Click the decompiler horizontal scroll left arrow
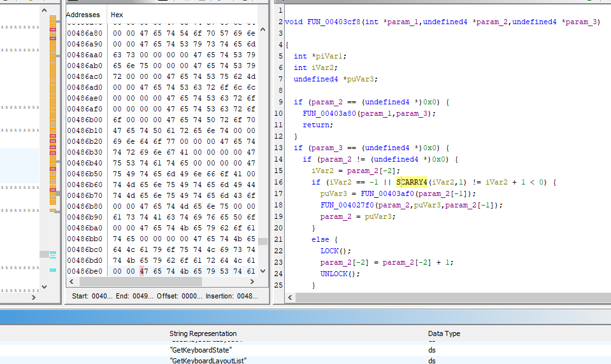Viewport: 611px width, 364px height. pyautogui.click(x=290, y=297)
